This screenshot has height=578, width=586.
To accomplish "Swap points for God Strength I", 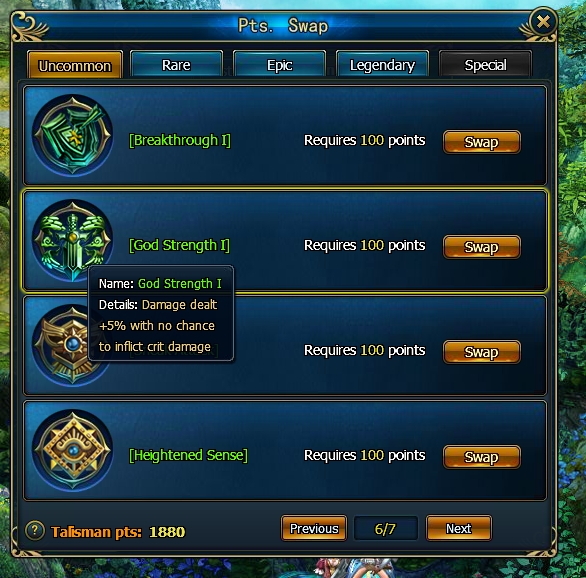I will click(481, 247).
